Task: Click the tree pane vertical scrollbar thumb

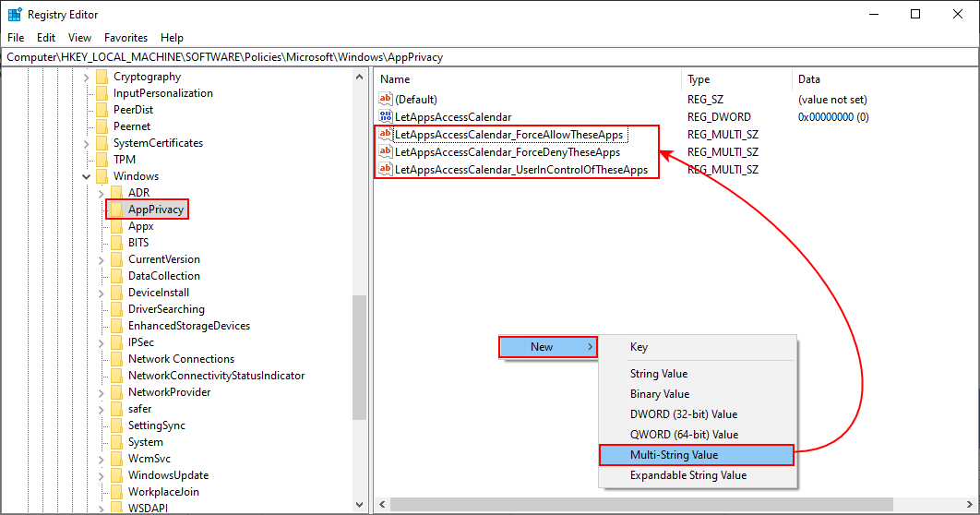Action: [x=359, y=357]
